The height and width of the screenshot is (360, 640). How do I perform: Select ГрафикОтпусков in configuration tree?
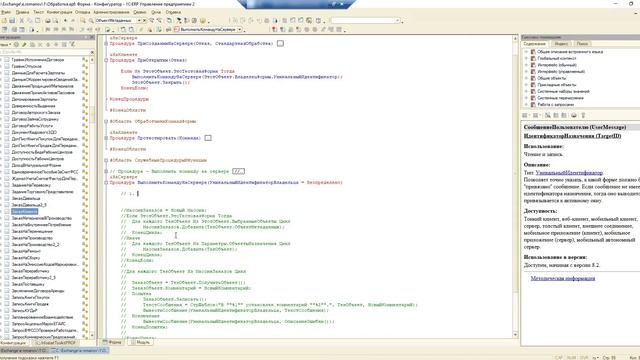(x=27, y=66)
